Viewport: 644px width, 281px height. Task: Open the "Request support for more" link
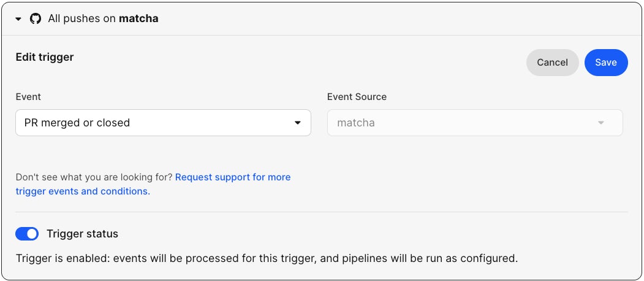point(233,177)
